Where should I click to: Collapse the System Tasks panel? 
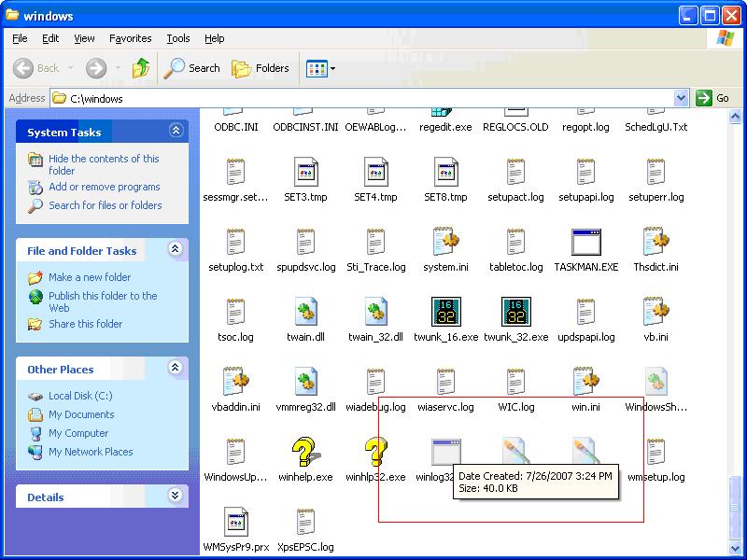coord(176,131)
